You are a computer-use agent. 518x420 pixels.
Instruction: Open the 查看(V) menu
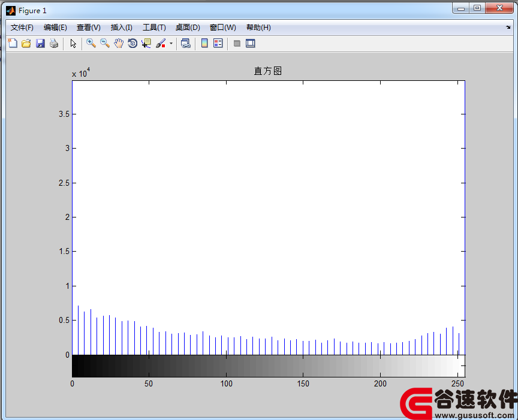(89, 28)
